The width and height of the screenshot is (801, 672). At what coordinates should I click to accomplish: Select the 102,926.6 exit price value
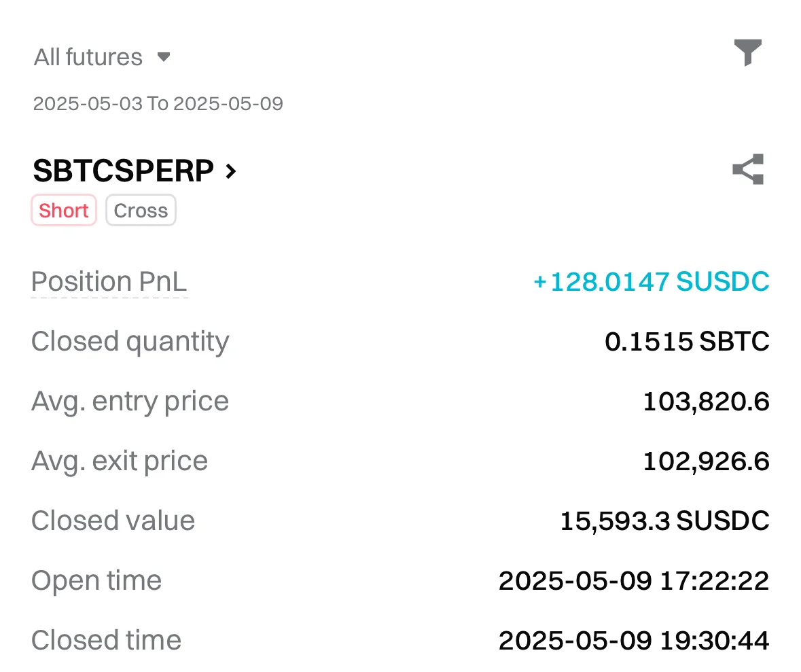pos(706,461)
